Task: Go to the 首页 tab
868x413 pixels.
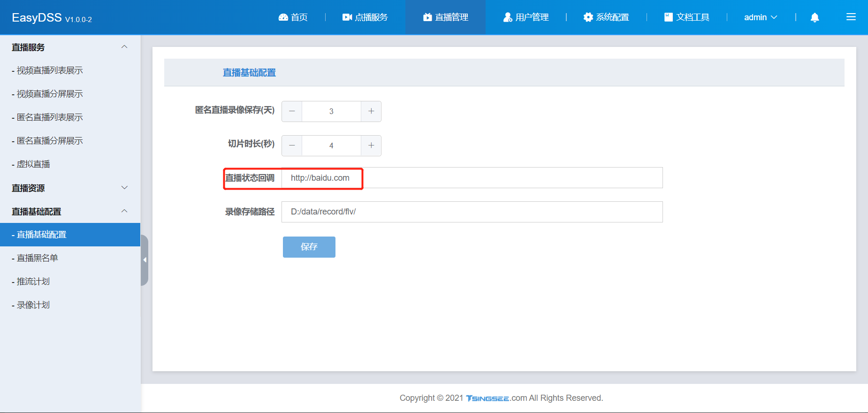Action: click(293, 17)
